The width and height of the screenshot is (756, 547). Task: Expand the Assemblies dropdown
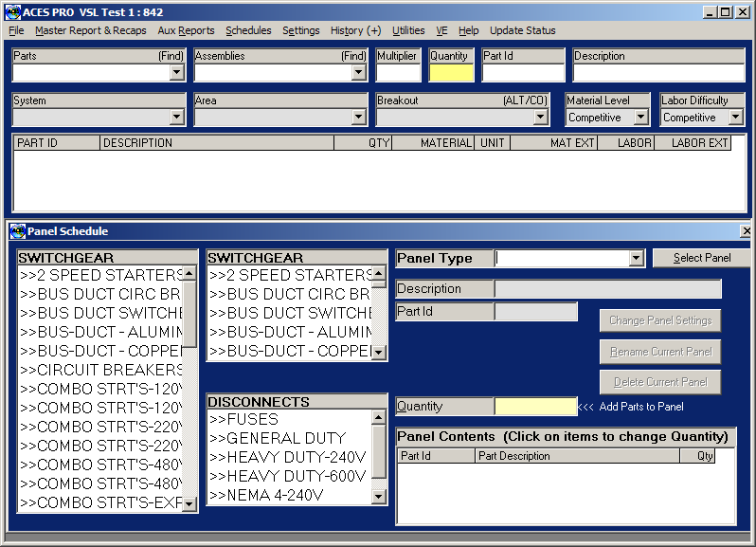click(358, 72)
